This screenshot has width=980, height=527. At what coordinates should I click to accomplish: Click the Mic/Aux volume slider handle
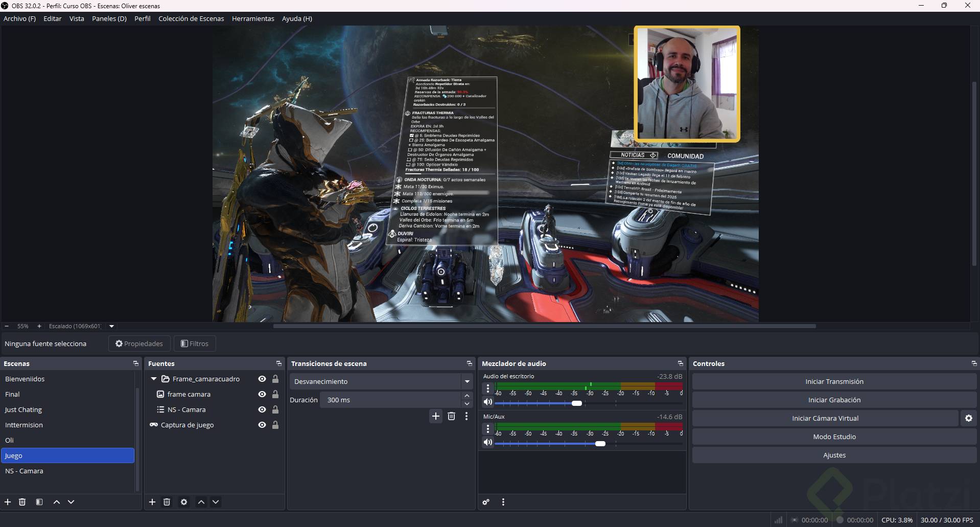[x=600, y=444]
